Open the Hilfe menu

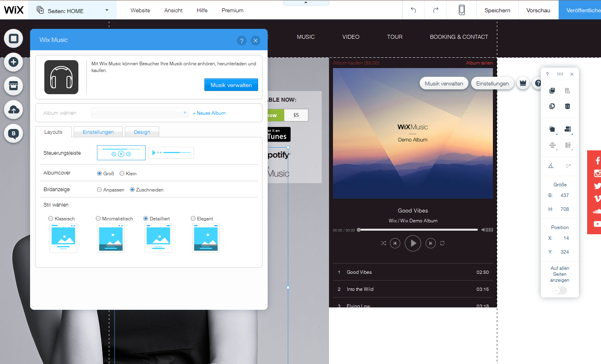coord(202,10)
